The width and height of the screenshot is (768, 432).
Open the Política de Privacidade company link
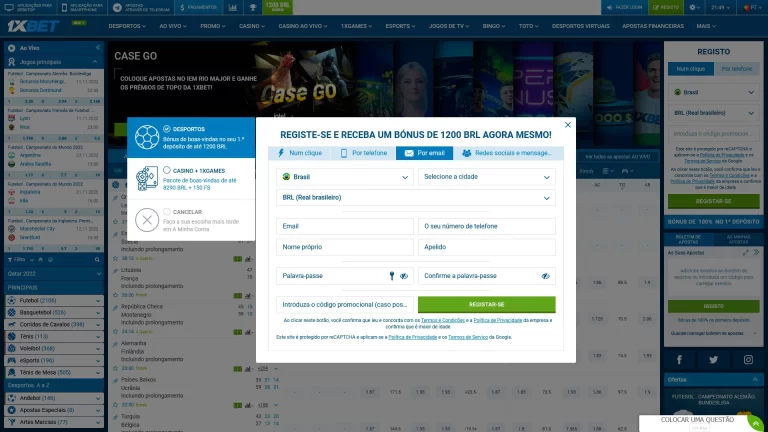[x=498, y=320]
